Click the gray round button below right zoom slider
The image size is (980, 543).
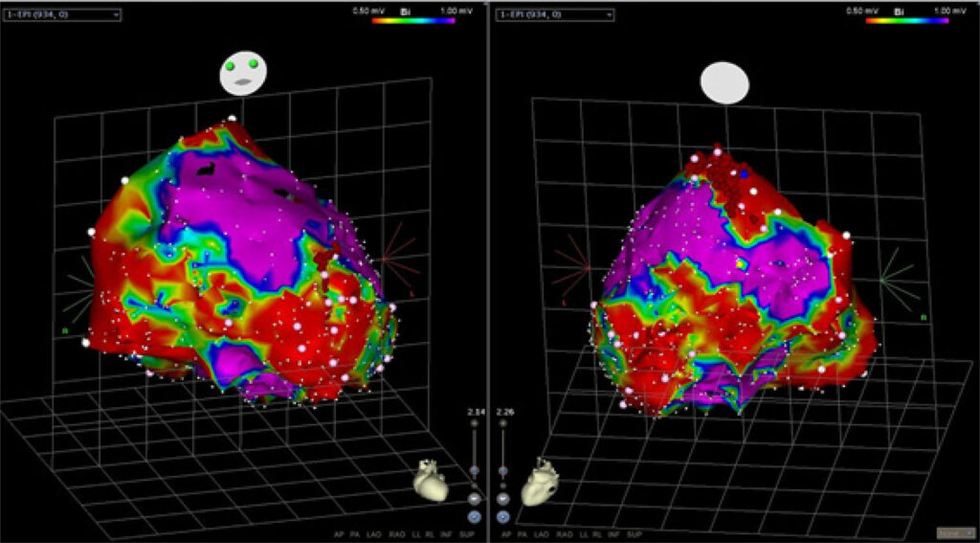503,499
